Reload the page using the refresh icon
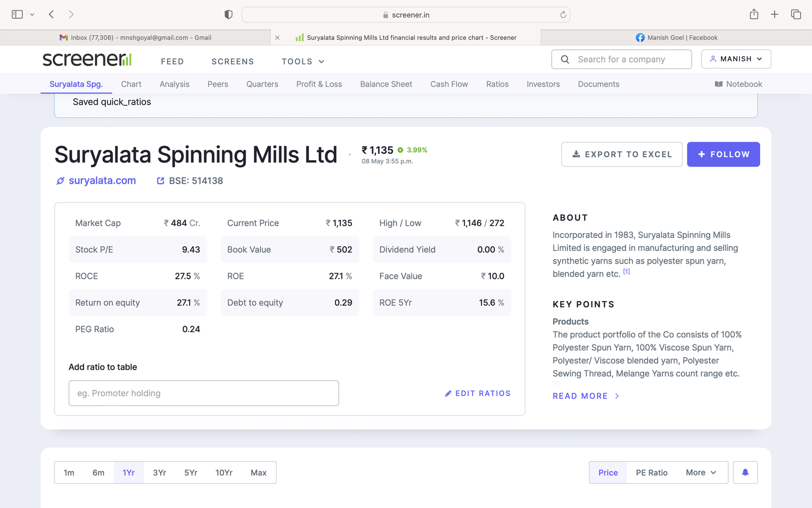Image resolution: width=812 pixels, height=508 pixels. point(563,15)
